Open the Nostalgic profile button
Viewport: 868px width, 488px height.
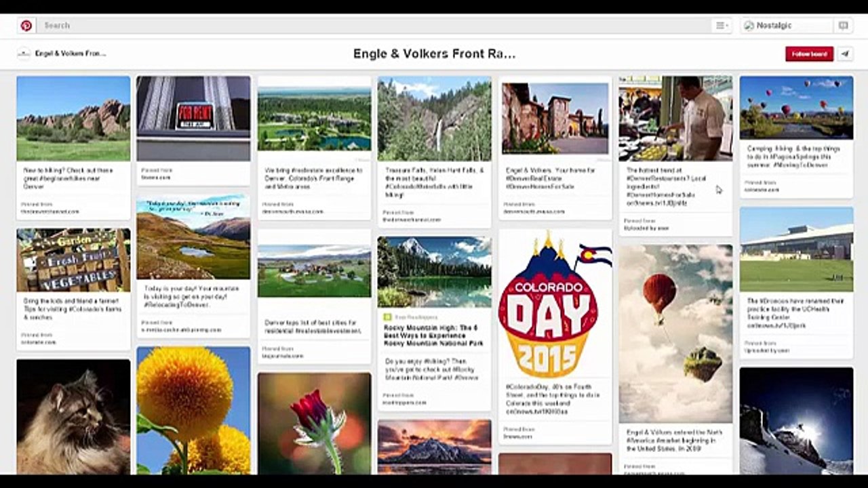pos(787,25)
